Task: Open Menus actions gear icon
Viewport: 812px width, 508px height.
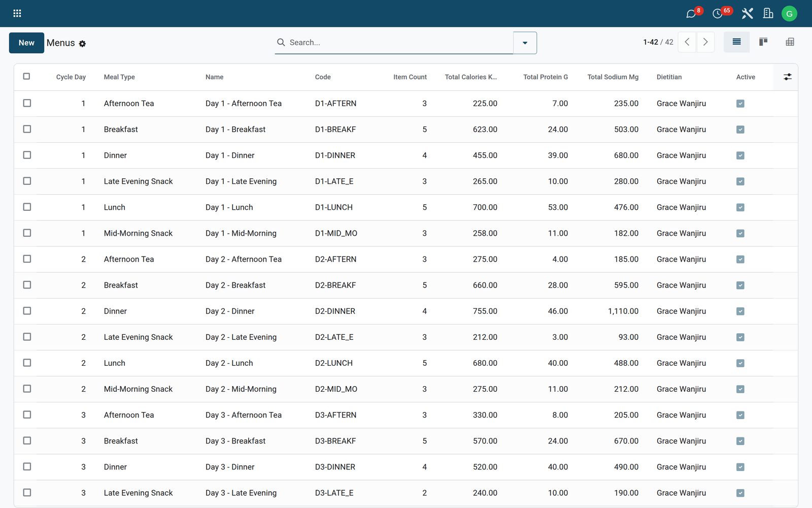Action: point(82,44)
